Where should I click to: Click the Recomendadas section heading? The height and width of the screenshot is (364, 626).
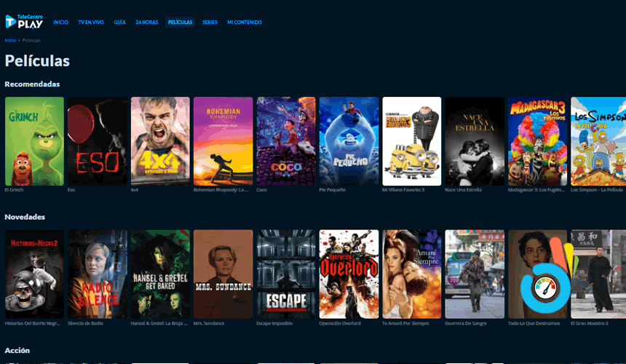coord(32,84)
